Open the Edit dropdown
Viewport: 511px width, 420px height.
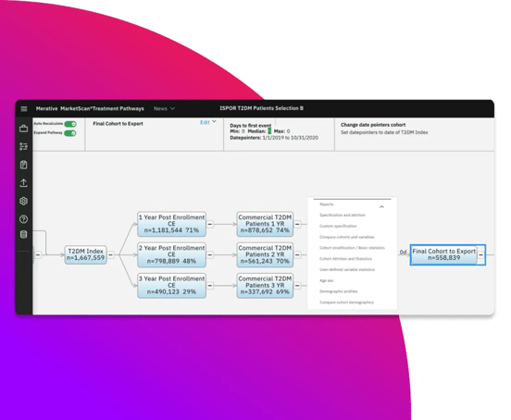pos(208,122)
